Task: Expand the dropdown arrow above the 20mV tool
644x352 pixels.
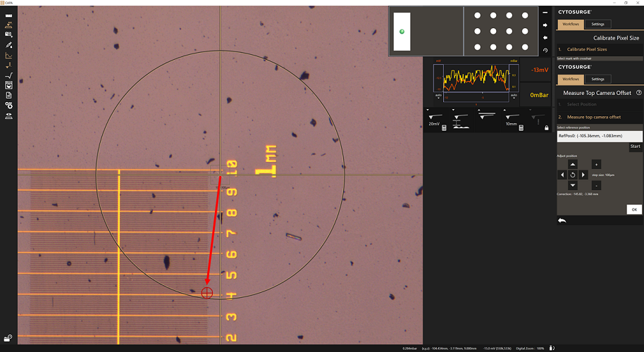Action: coord(428,110)
